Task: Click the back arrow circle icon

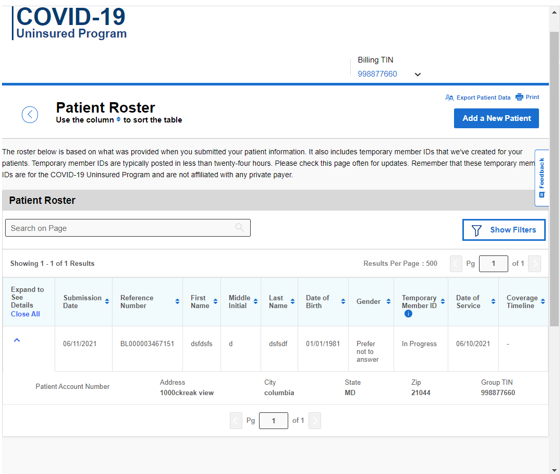Action: [30, 115]
